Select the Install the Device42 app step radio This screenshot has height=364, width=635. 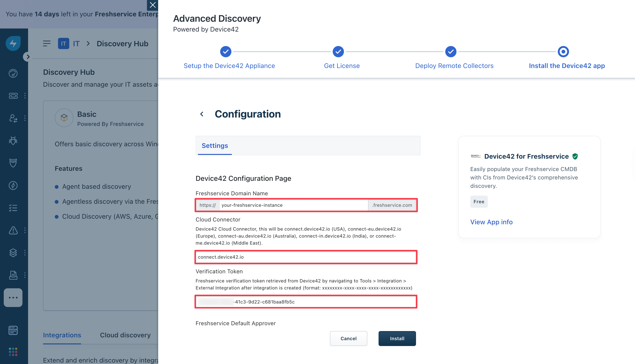[563, 51]
